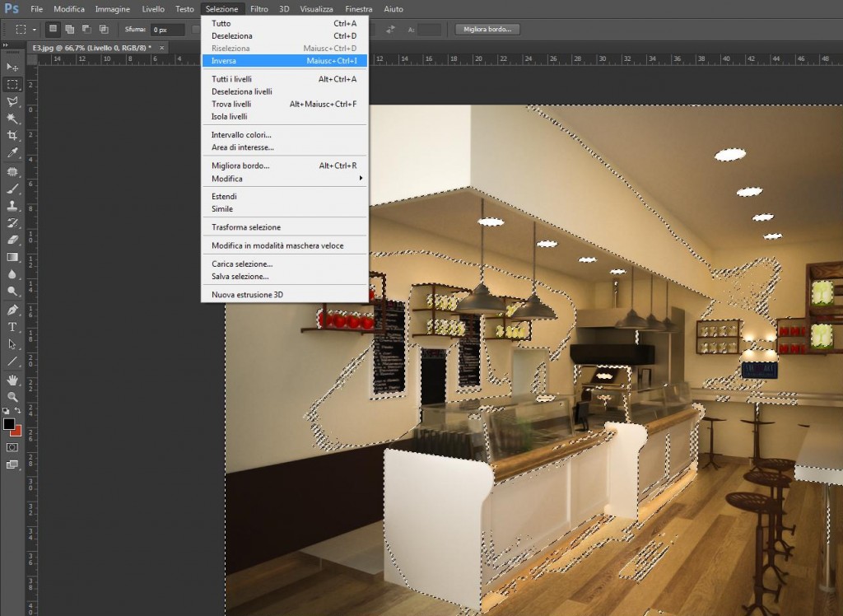Select the Polygonal Lasso tool
Image resolution: width=843 pixels, height=616 pixels.
[12, 101]
